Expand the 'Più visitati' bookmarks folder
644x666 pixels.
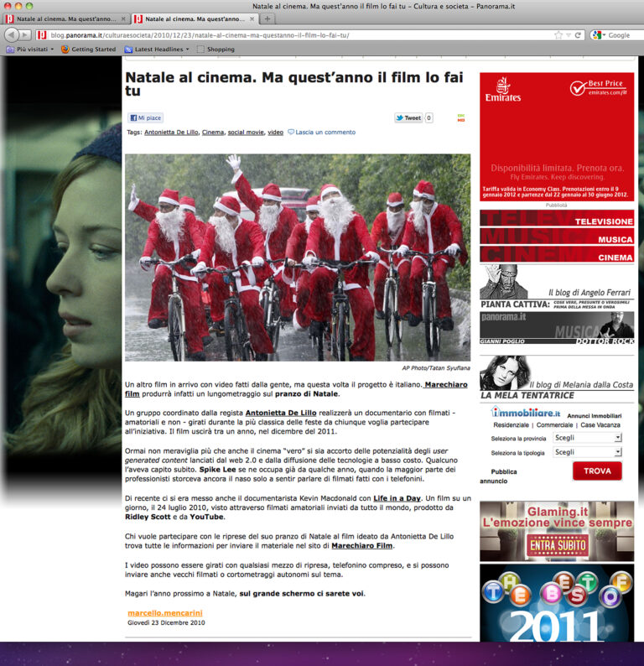tap(30, 49)
